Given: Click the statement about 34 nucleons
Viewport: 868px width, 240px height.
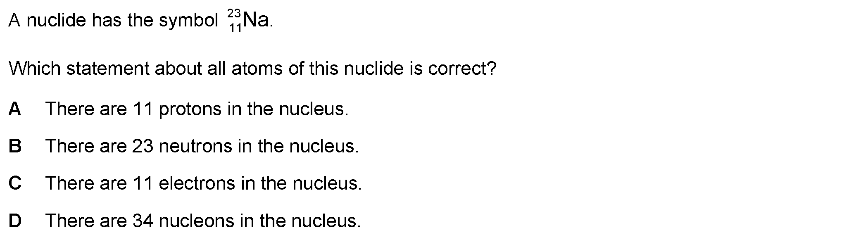Looking at the screenshot, I should [203, 221].
